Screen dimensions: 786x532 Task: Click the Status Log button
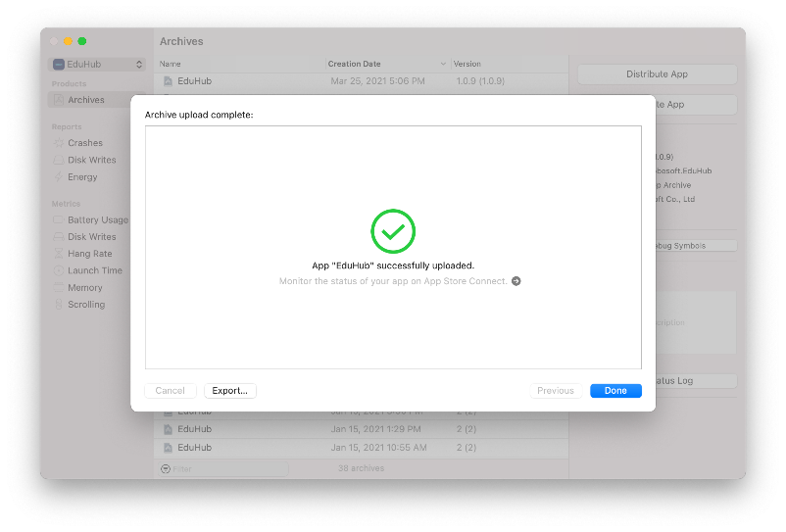(696, 381)
